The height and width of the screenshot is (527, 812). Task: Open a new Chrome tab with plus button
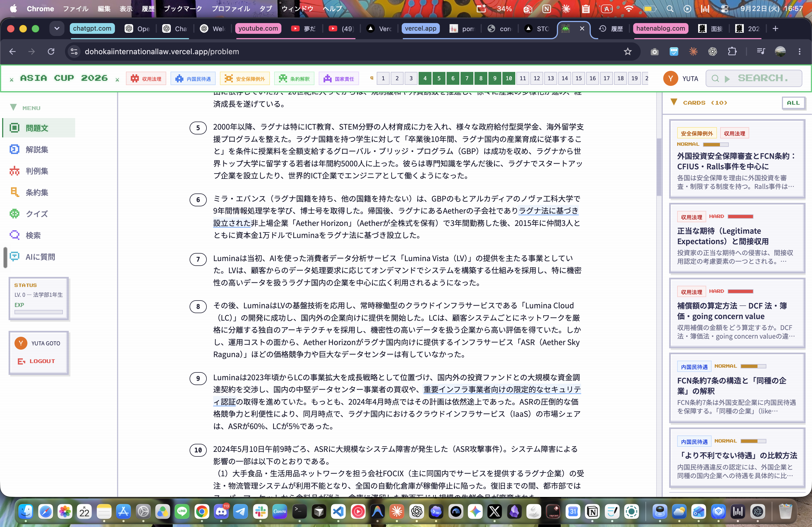(775, 28)
